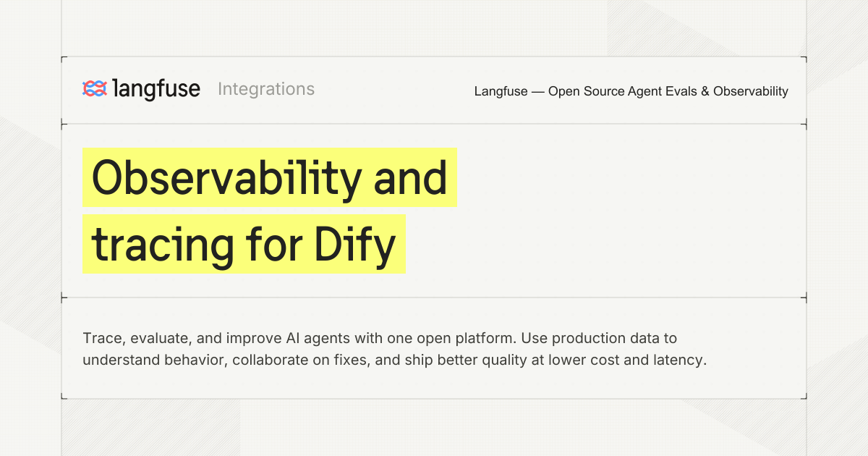Viewport: 868px width, 456px height.
Task: Click the description line starting 'understand behavior, collaborate'
Action: click(394, 360)
